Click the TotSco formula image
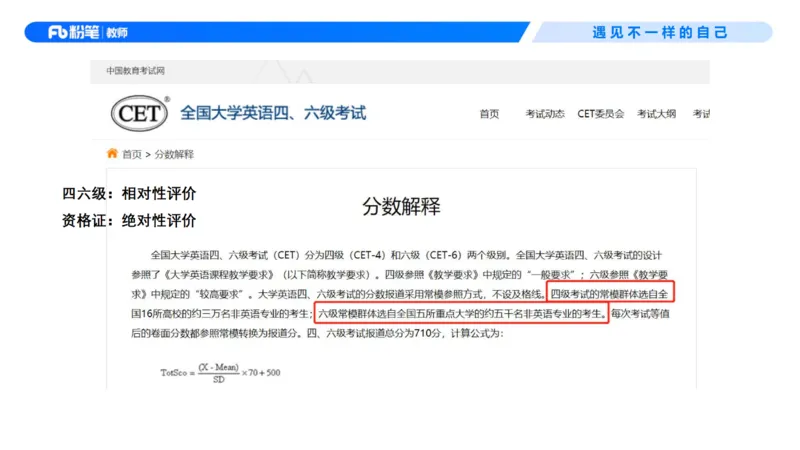Image resolution: width=800 pixels, height=450 pixels. point(220,373)
